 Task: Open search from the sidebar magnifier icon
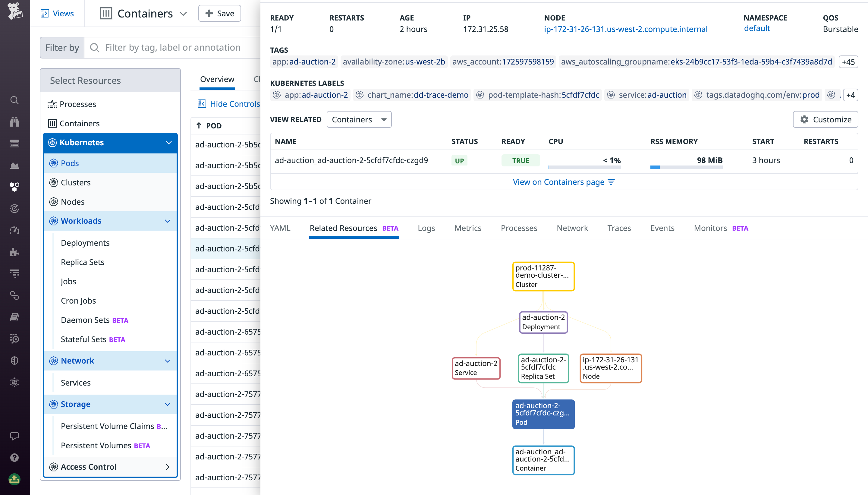[x=14, y=100]
